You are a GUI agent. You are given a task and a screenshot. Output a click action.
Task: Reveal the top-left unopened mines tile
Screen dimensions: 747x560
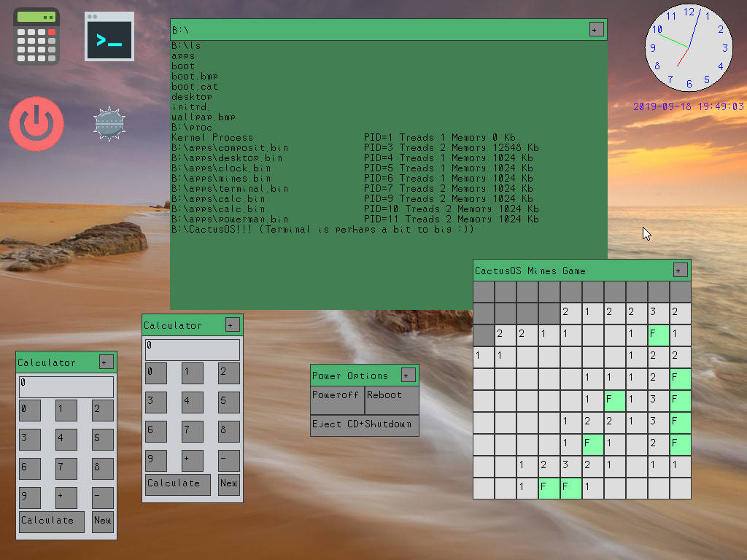pos(484,292)
